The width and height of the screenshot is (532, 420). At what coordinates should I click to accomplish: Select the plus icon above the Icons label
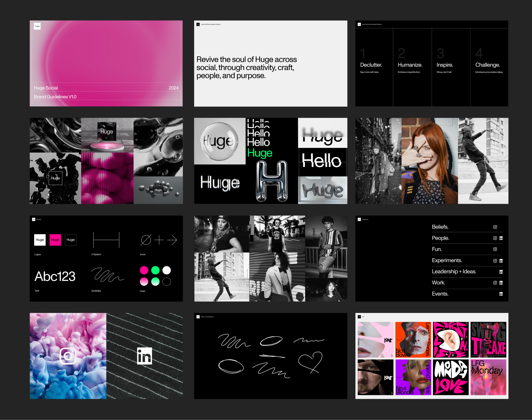pyautogui.click(x=159, y=240)
